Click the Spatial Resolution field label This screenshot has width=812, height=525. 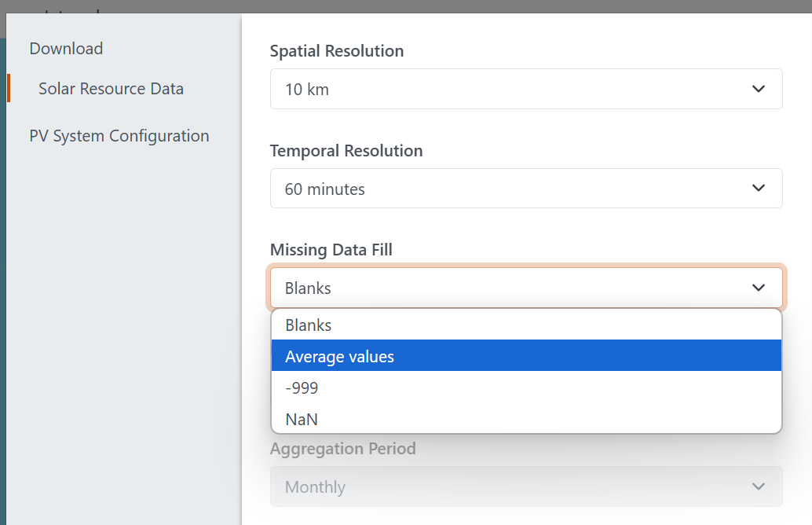[x=336, y=51]
